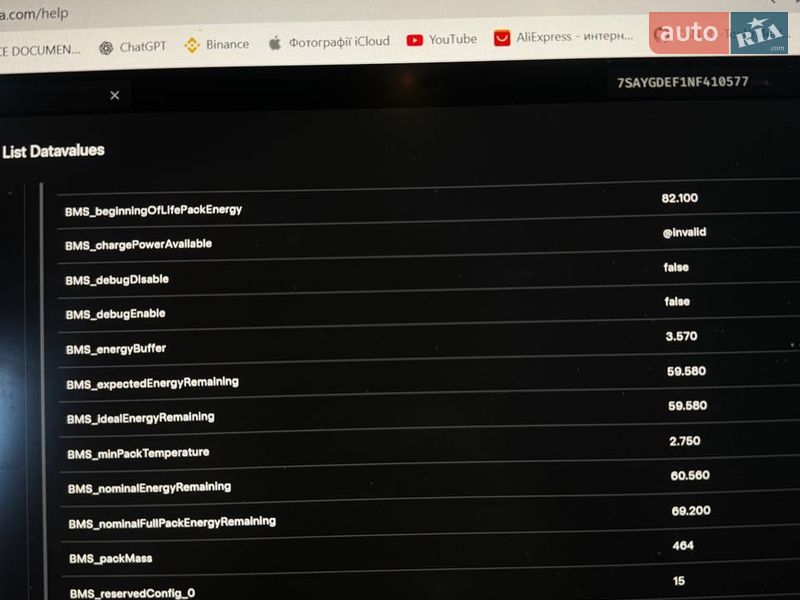
Task: Open the Apple iCloud photos bookmark
Action: pyautogui.click(x=329, y=42)
